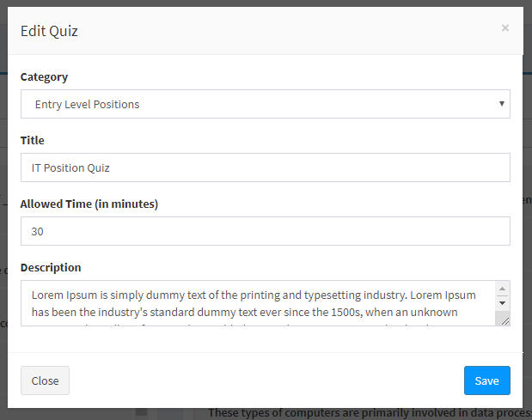Image resolution: width=532 pixels, height=420 pixels.
Task: Open the Entry Level Positions select box
Action: pos(258,104)
